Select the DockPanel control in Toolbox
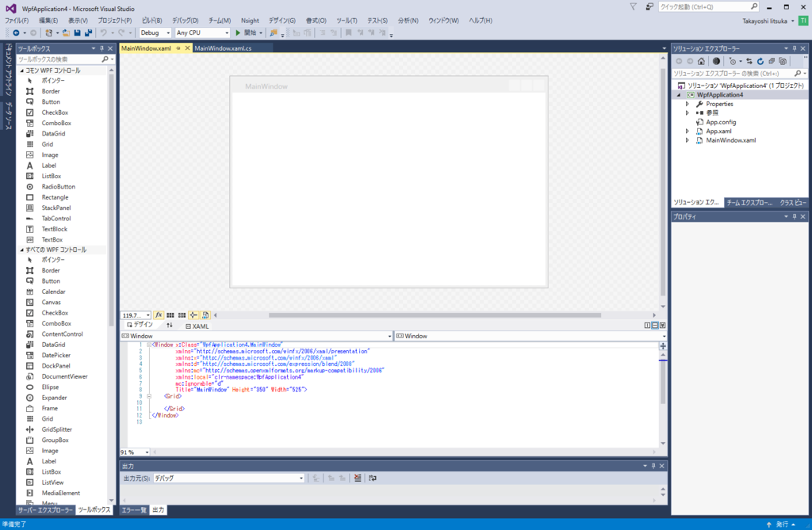 click(56, 366)
